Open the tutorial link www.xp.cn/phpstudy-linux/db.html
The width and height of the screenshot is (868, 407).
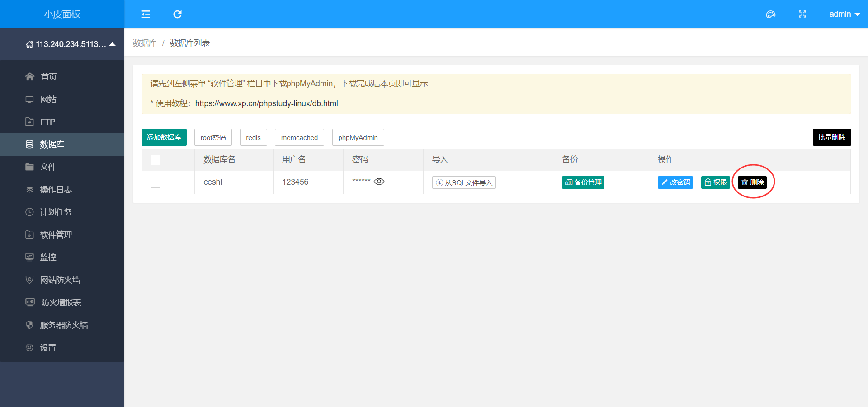(x=267, y=103)
